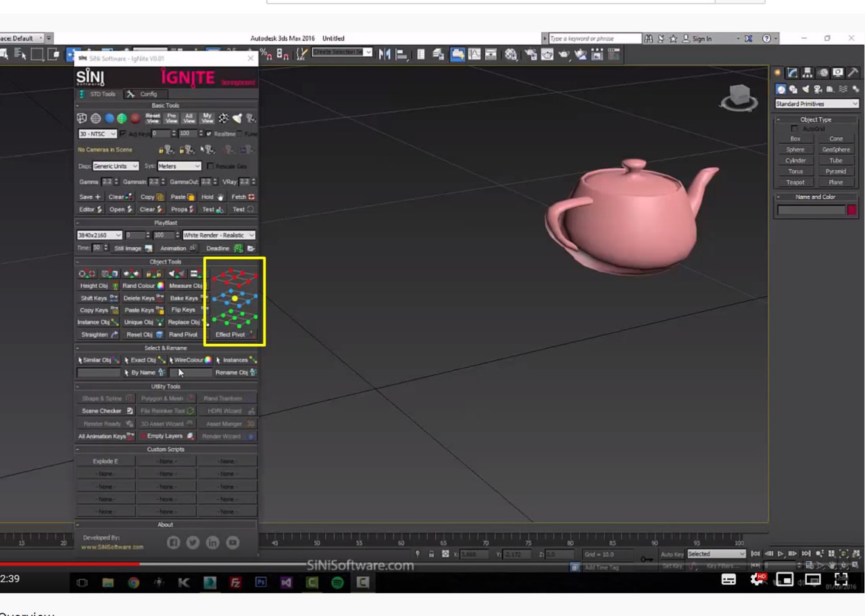Select the Lights category icon in Create panel
Screen dimensions: 865x616
[806, 89]
